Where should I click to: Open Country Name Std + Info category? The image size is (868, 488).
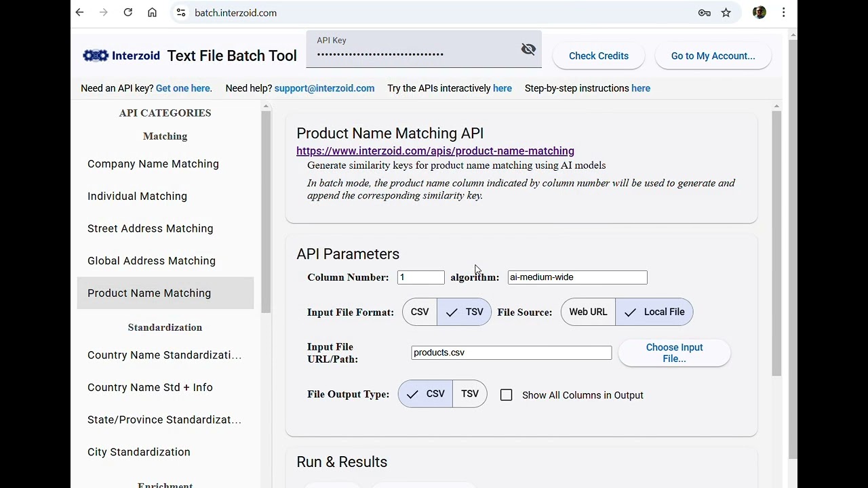tap(165, 388)
